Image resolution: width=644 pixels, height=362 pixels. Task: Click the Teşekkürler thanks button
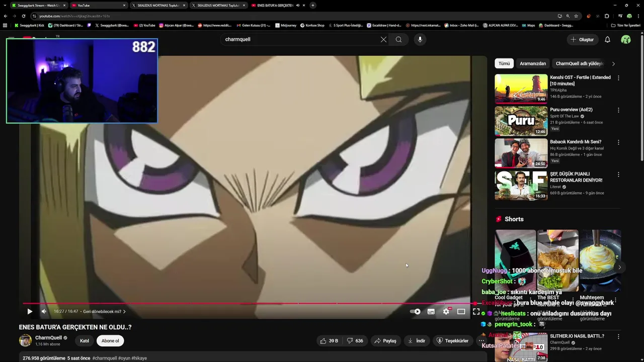[x=452, y=341]
